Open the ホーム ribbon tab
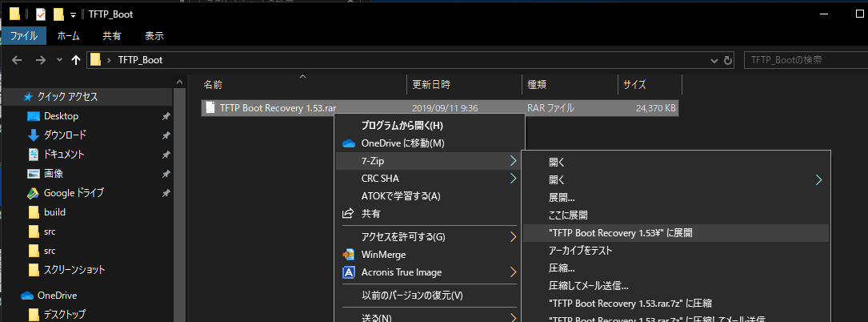This screenshot has width=868, height=322. point(69,36)
